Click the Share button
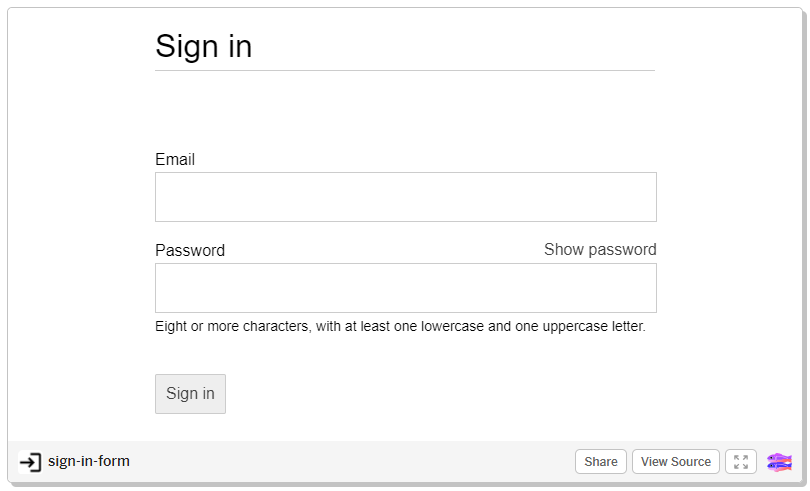This screenshot has width=810, height=491. [601, 462]
